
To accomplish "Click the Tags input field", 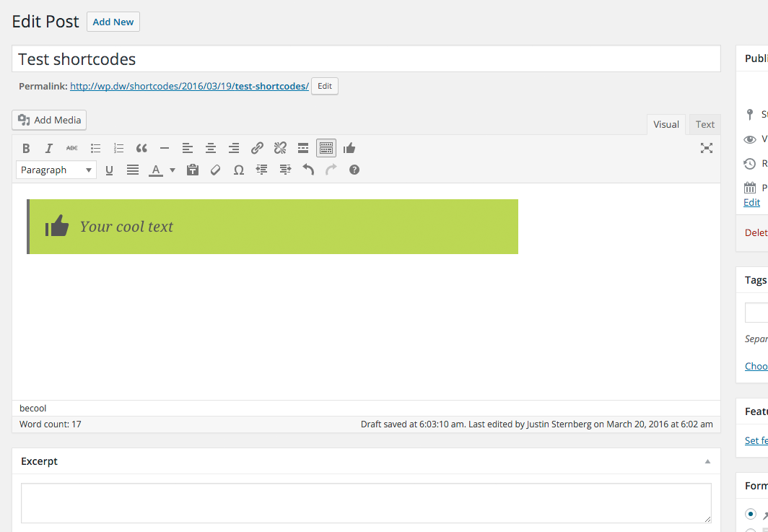I will 756,313.
